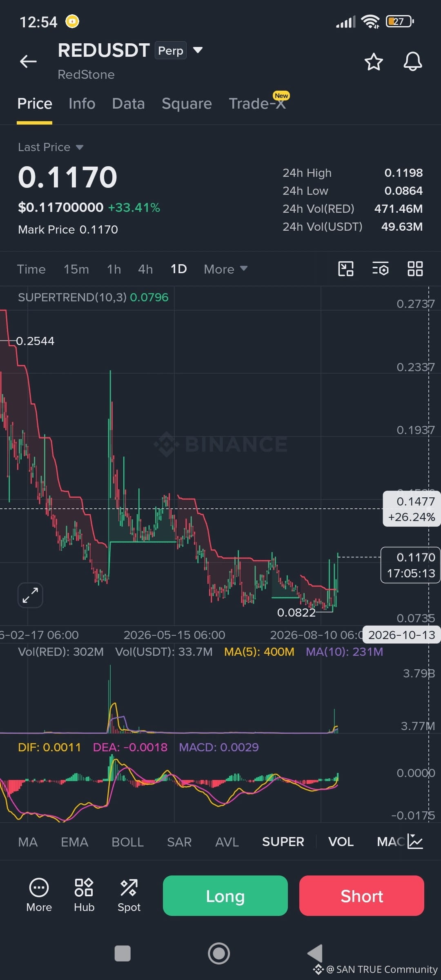This screenshot has width=441, height=980.
Task: Add REDUSDT to favorites with star icon
Action: pyautogui.click(x=373, y=62)
